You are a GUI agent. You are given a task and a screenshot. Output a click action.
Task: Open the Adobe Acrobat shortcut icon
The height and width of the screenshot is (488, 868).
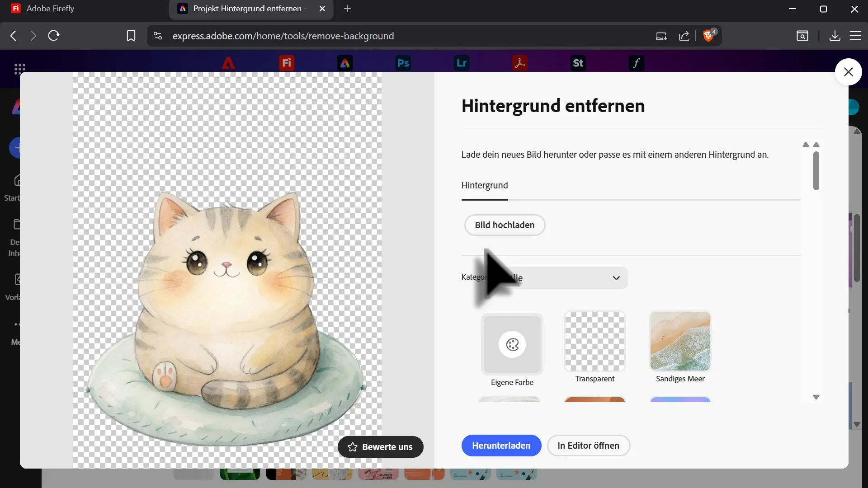point(519,63)
